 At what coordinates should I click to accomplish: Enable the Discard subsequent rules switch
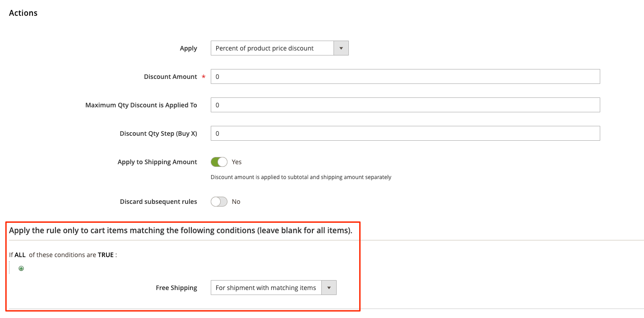tap(219, 202)
